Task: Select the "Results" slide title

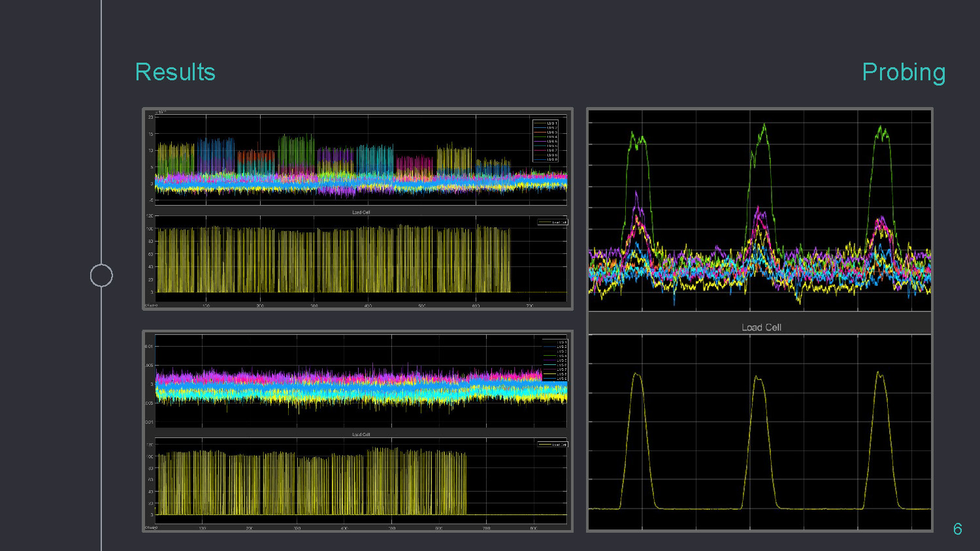Action: (x=175, y=72)
